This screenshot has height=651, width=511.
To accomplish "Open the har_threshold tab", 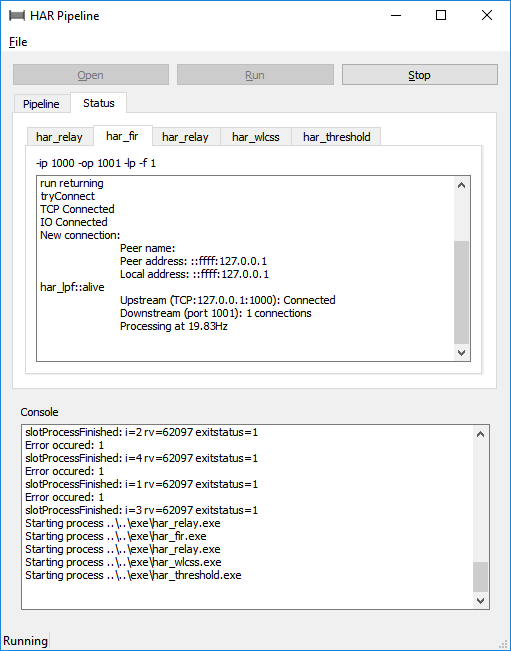I will tap(337, 137).
